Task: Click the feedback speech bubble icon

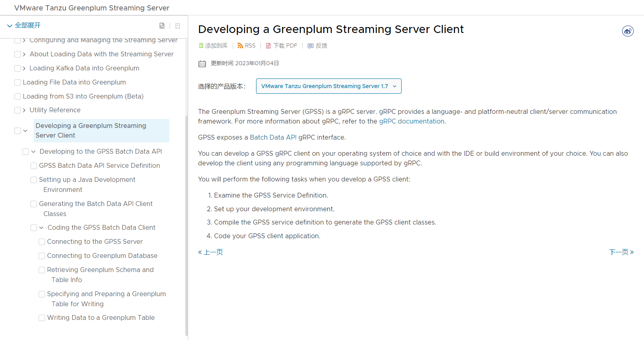Action: (x=310, y=46)
